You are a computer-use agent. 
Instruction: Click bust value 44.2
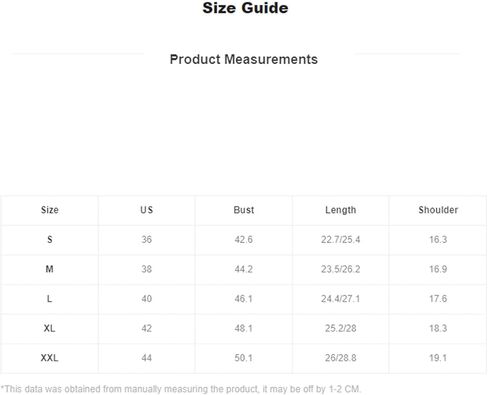[x=244, y=269]
